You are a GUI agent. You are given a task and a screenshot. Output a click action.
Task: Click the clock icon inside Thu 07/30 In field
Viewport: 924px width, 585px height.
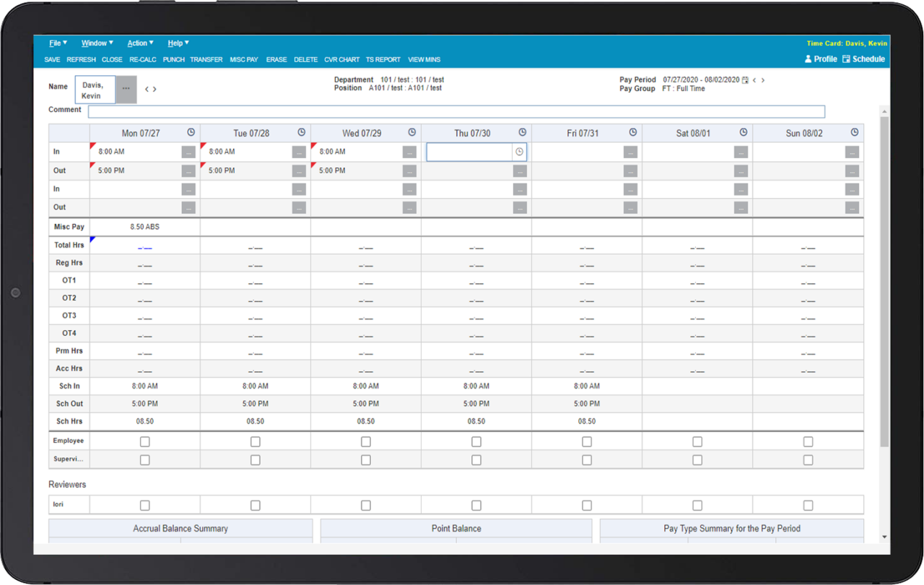[x=518, y=152]
